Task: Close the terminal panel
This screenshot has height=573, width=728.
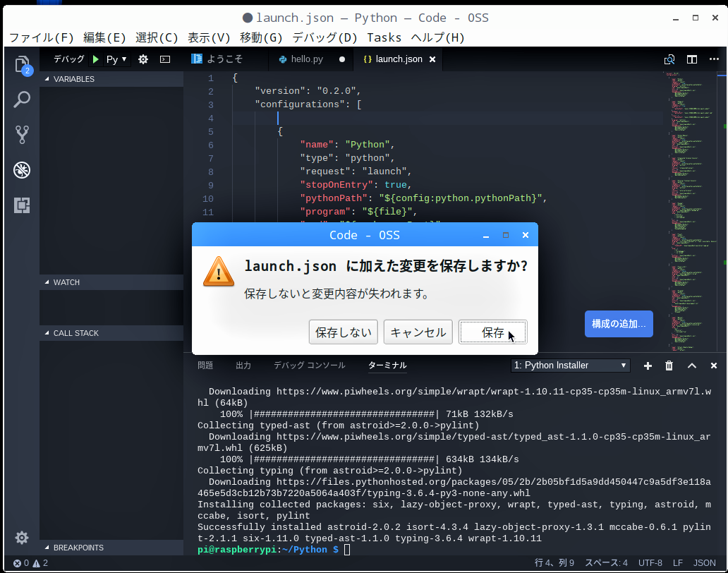Action: (x=714, y=366)
